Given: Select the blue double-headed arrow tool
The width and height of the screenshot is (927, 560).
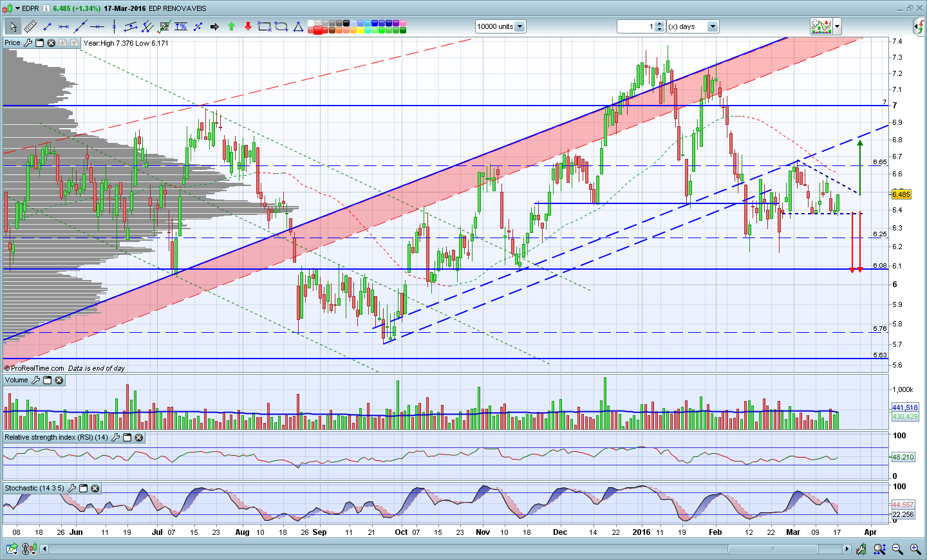Looking at the screenshot, I should (198, 26).
